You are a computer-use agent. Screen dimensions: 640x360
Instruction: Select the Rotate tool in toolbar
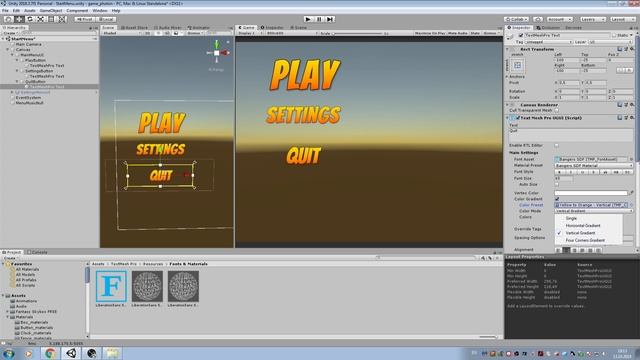coord(30,19)
